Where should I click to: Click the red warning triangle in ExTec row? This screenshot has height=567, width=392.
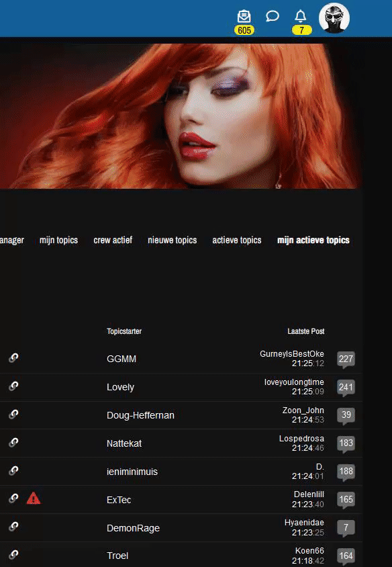[x=34, y=498]
